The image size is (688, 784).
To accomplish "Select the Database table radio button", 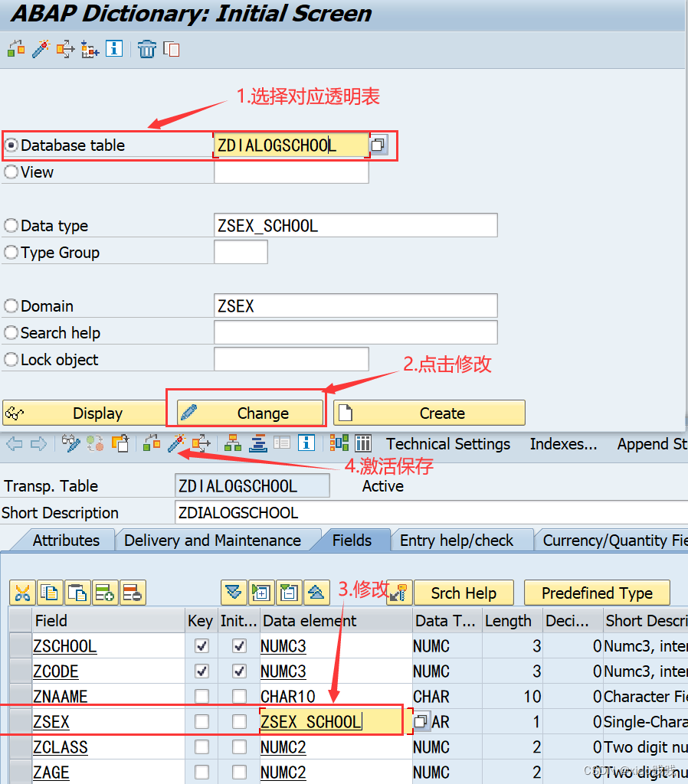I will [x=11, y=145].
